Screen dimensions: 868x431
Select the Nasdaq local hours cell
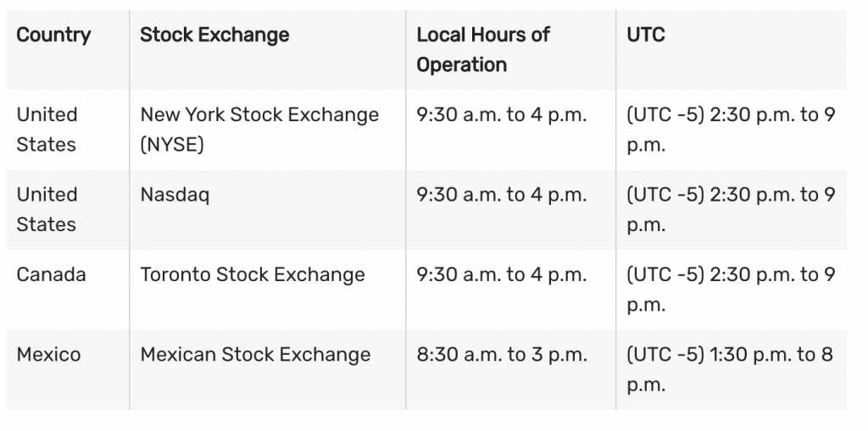tap(501, 195)
